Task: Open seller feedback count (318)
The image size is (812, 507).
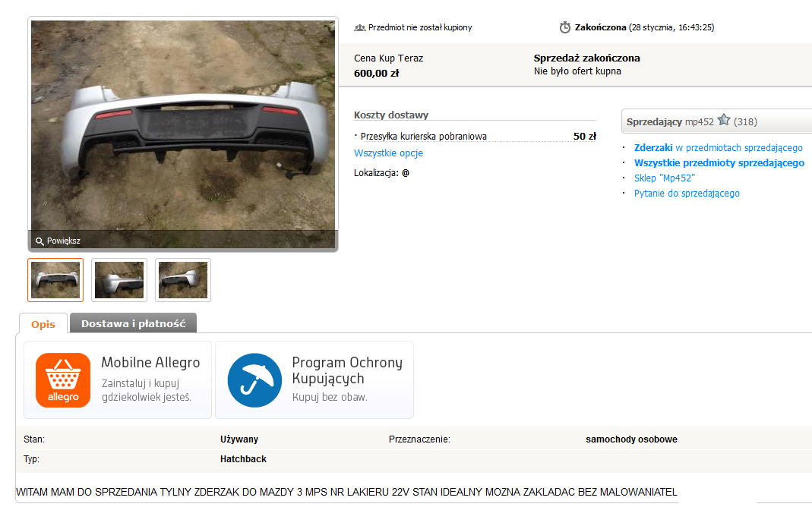Action: pyautogui.click(x=745, y=121)
